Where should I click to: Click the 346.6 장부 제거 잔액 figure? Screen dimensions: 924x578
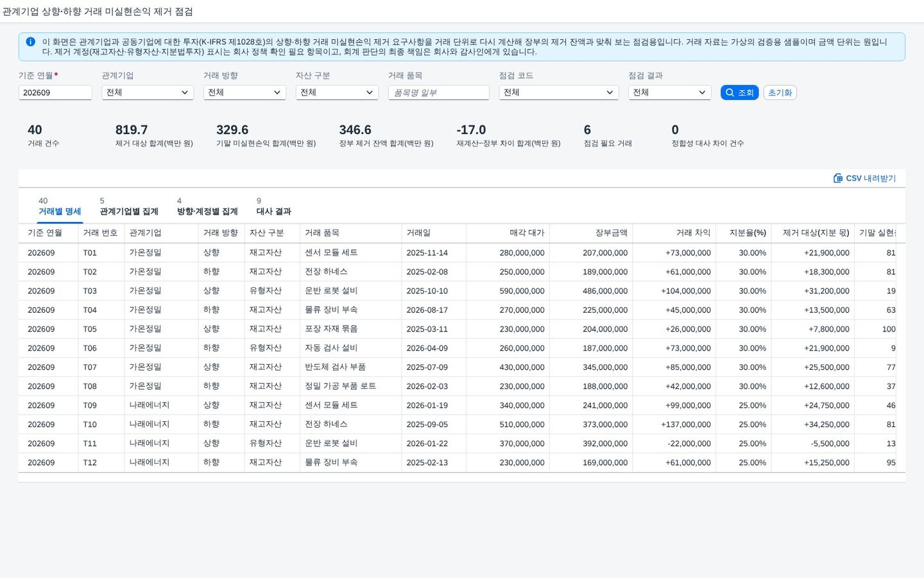tap(355, 130)
